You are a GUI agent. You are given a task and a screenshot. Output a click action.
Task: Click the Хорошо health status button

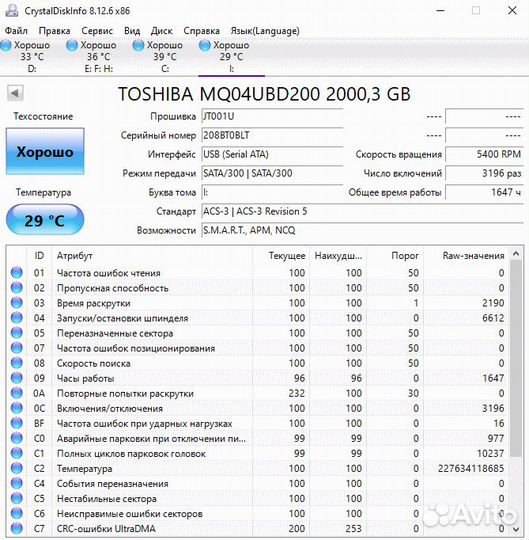pyautogui.click(x=45, y=152)
